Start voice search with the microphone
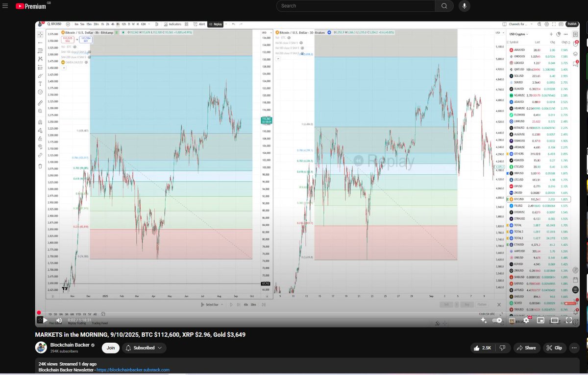 [464, 6]
